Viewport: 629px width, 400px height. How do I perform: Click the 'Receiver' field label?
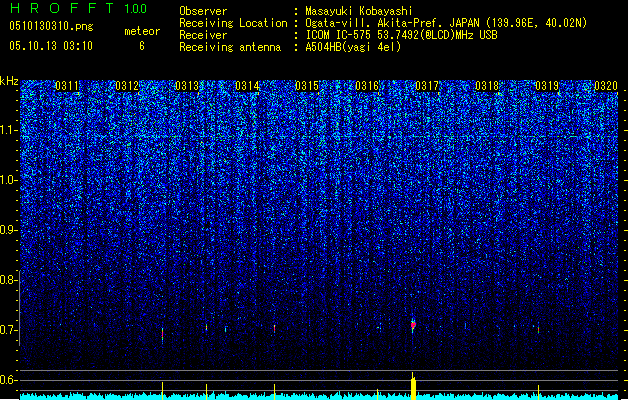[203, 35]
